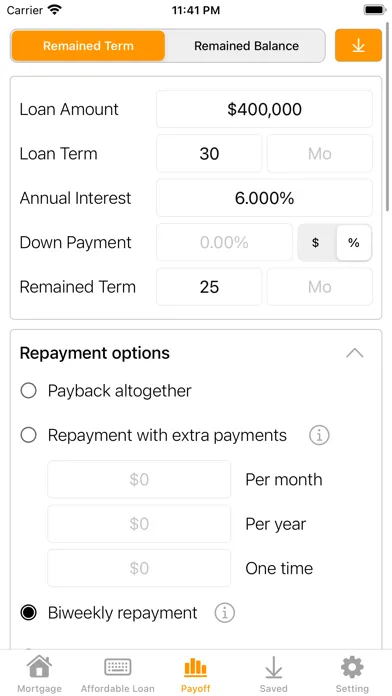Show info for extra payments repayment

[319, 435]
